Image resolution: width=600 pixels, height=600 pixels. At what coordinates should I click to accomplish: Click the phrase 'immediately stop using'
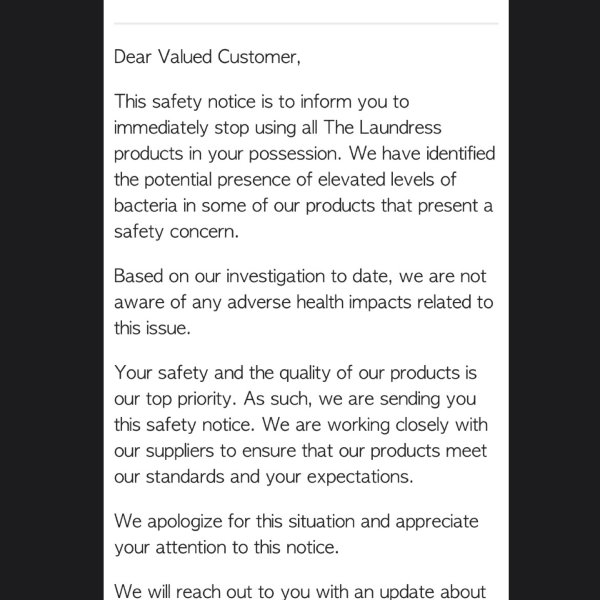[x=205, y=128]
